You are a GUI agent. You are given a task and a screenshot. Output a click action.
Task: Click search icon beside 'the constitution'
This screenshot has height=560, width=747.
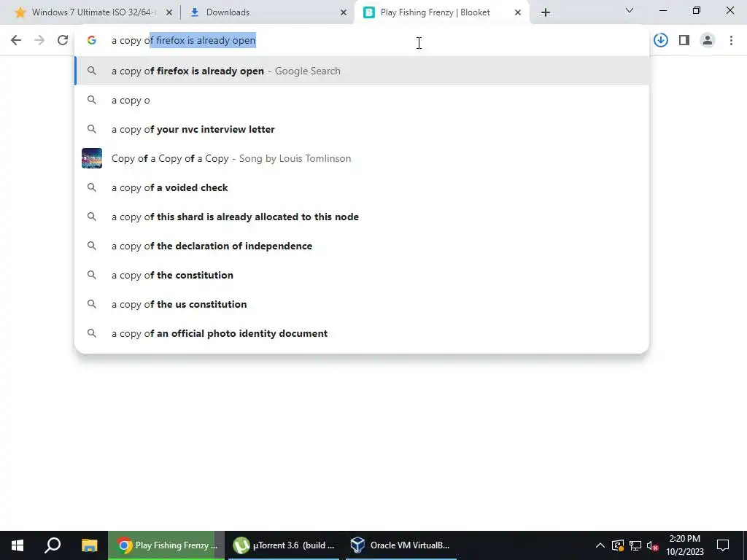click(x=92, y=275)
